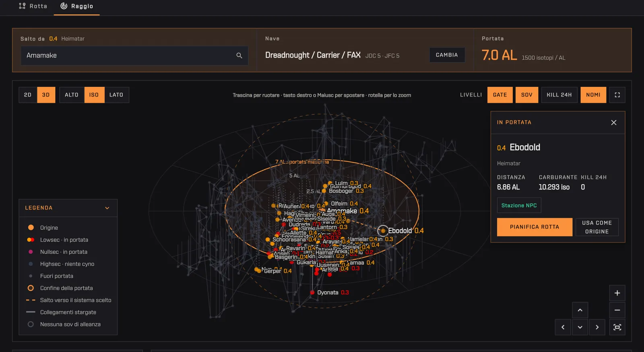
Task: Open the Raggio tab
Action: coord(76,6)
